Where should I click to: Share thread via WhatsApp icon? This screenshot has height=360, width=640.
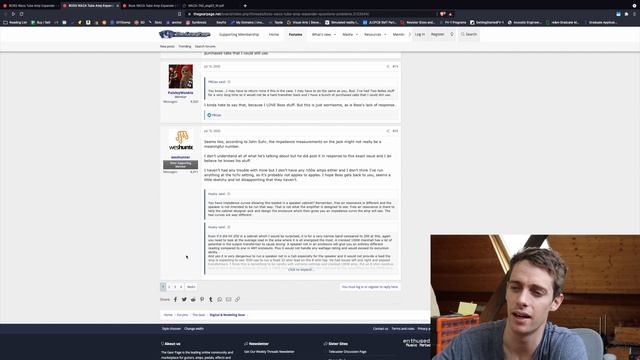pyautogui.click(x=220, y=299)
